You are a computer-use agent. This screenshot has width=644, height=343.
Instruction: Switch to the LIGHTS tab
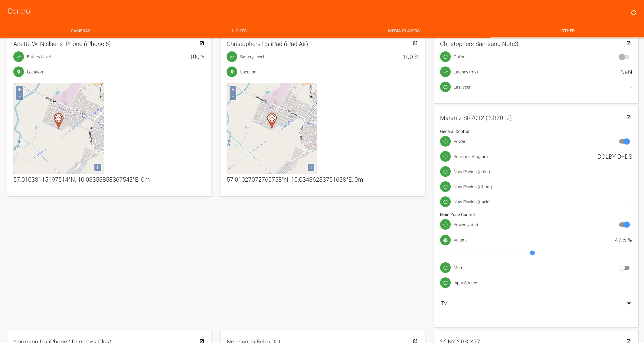coord(239,31)
